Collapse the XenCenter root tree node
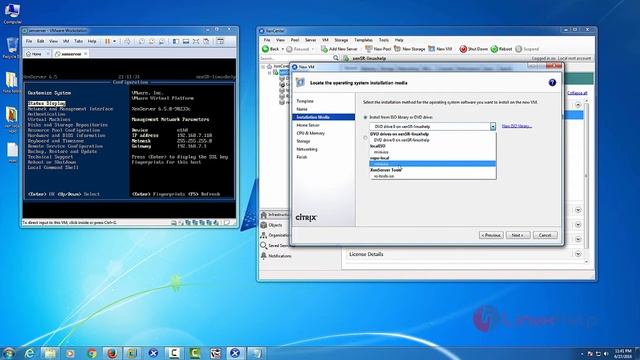The width and height of the screenshot is (640, 360). [x=263, y=66]
